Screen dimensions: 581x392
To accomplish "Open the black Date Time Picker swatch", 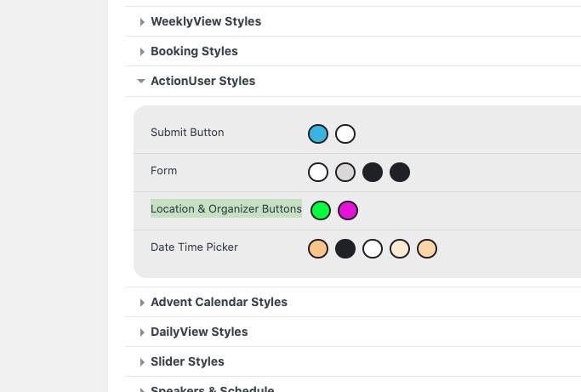I will click(345, 249).
